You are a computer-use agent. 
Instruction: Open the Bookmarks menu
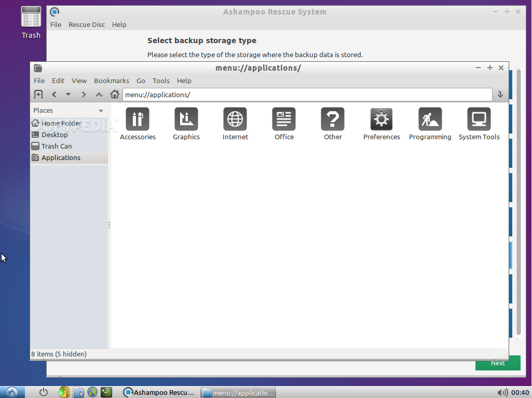click(111, 81)
